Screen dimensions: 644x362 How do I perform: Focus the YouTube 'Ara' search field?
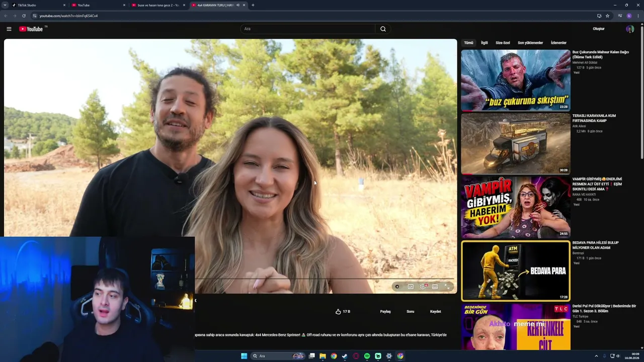click(308, 29)
